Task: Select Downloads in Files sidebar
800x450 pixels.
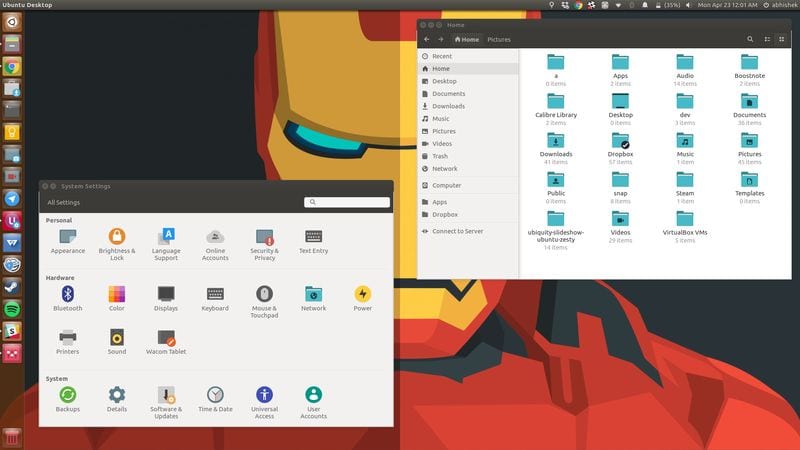Action: coord(468,106)
